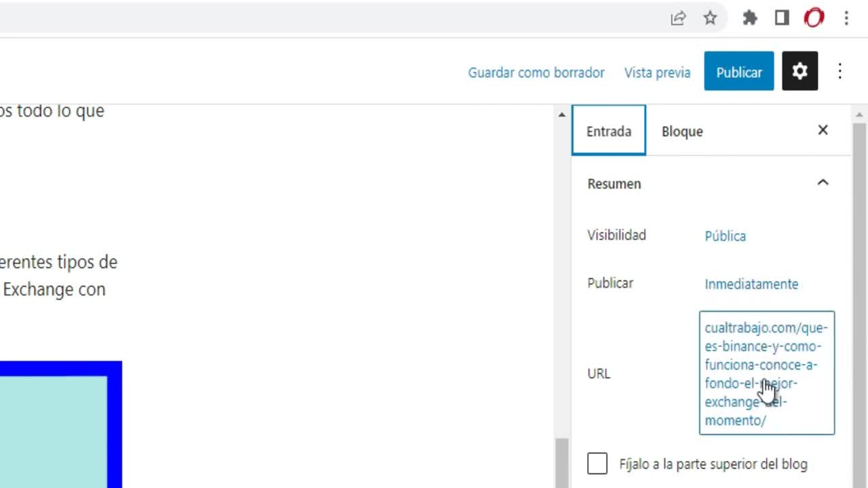Check Fíjalo a la parte superior del blog
This screenshot has height=488, width=868.
(x=597, y=464)
